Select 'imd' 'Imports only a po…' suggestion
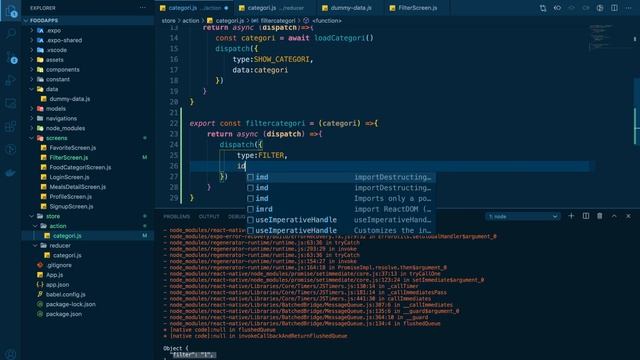The image size is (640, 360). [x=340, y=198]
